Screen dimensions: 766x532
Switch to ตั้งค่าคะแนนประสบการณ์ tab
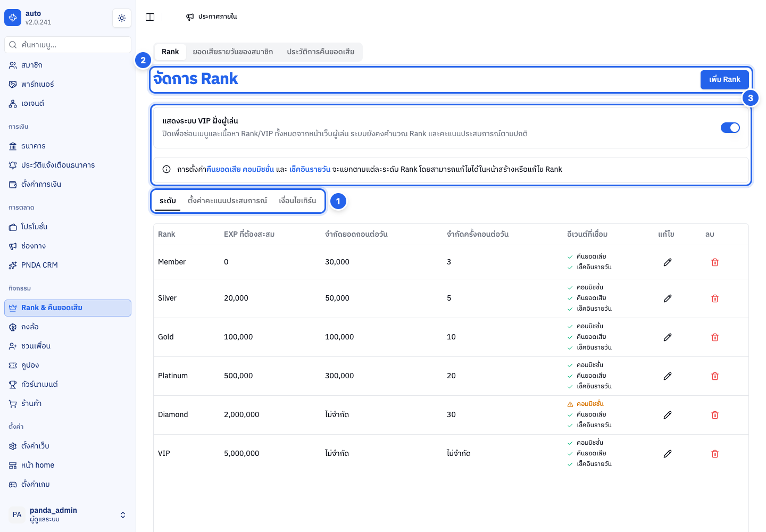(227, 201)
